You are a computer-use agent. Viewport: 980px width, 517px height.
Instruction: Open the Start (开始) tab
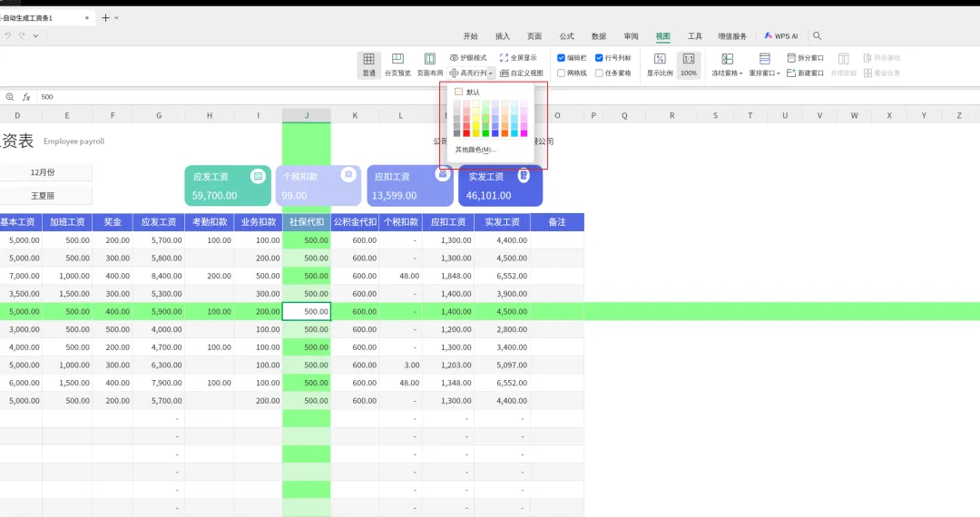470,36
